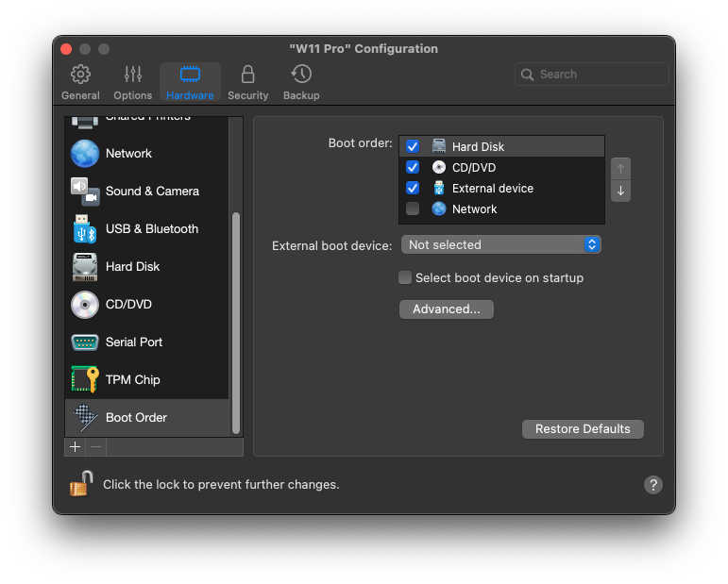Open the External boot device dropdown

coord(500,244)
